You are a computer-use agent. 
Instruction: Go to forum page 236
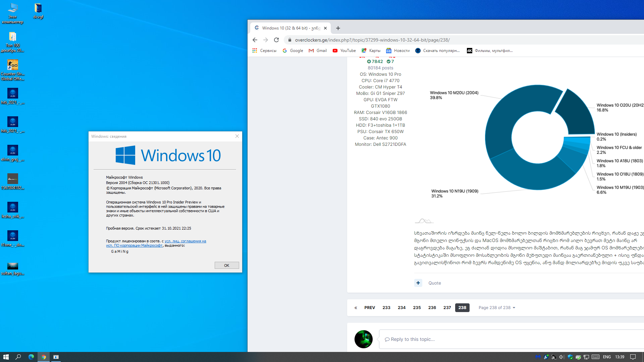[x=432, y=308]
